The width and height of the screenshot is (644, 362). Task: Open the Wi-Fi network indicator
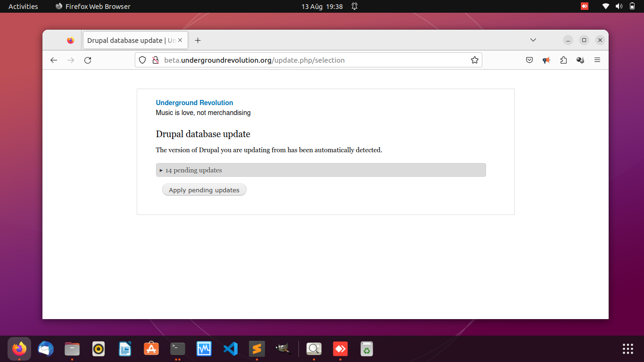606,7
